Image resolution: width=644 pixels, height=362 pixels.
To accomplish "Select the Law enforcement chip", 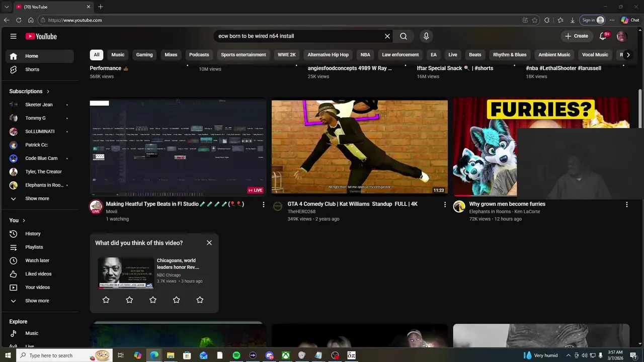I will 400,55.
